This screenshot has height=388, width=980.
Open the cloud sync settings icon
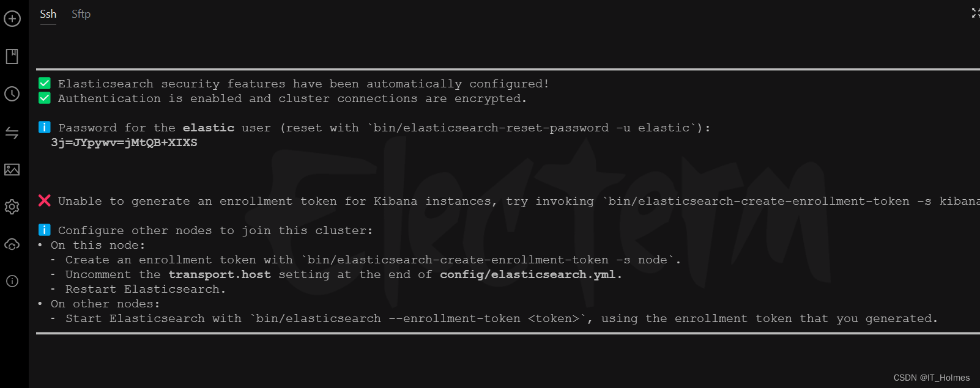tap(12, 244)
